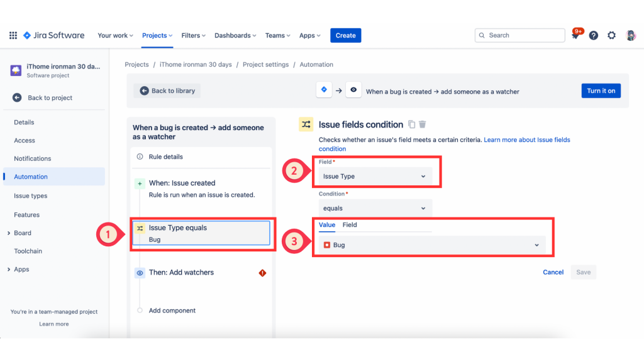Click the Back to project arrow icon
Image resolution: width=644 pixels, height=362 pixels.
[17, 97]
